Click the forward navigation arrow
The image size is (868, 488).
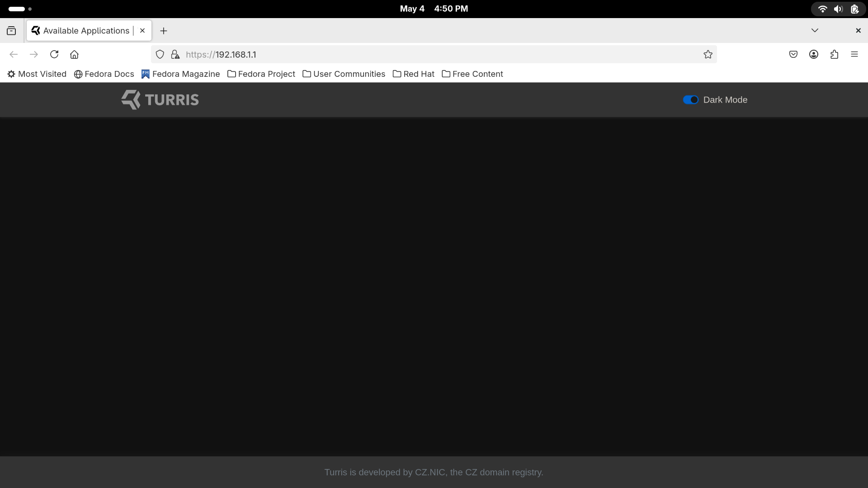point(34,54)
